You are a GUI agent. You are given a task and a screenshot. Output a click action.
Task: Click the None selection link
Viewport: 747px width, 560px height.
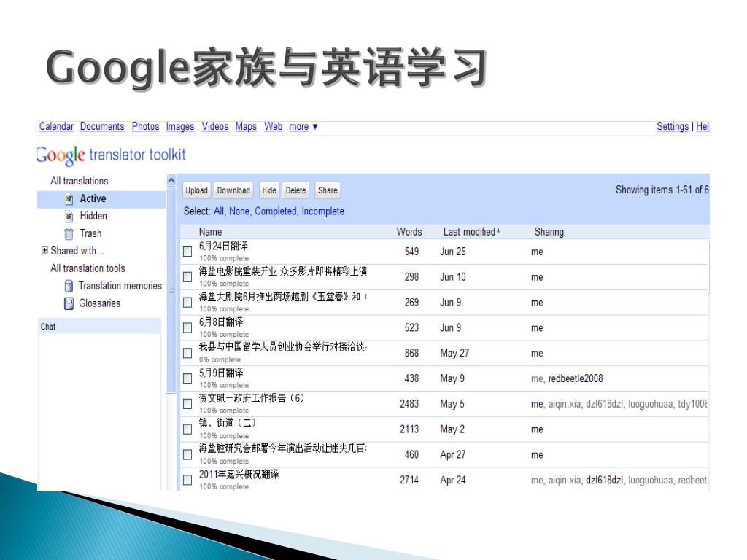pyautogui.click(x=239, y=211)
